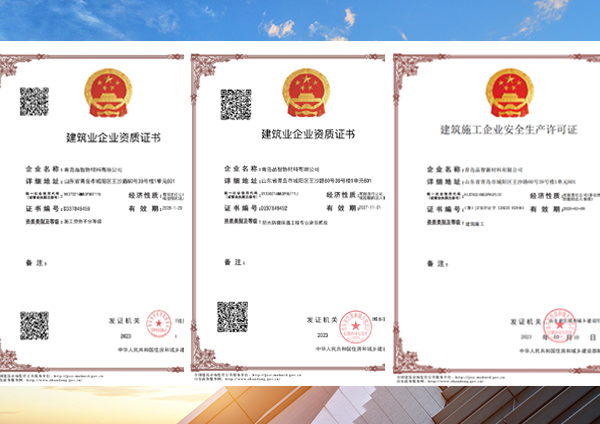Viewport: 600px width, 424px height.
Task: Click the bottom QR code on left certificate
Action: (34, 325)
